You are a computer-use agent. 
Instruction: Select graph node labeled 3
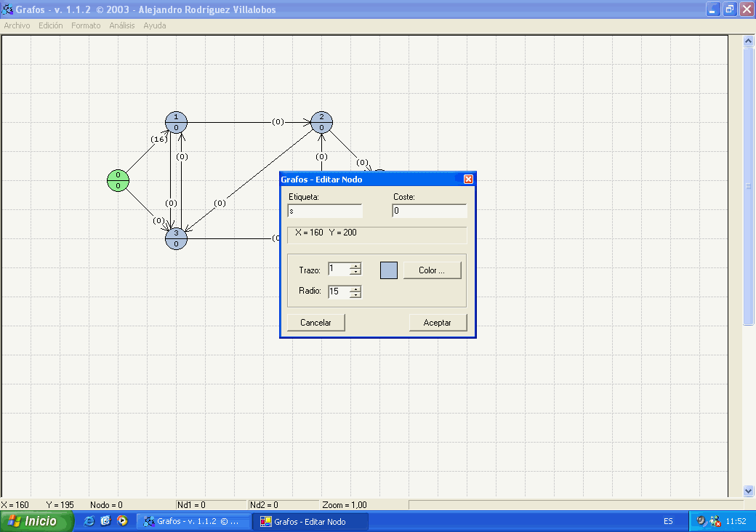(x=176, y=238)
